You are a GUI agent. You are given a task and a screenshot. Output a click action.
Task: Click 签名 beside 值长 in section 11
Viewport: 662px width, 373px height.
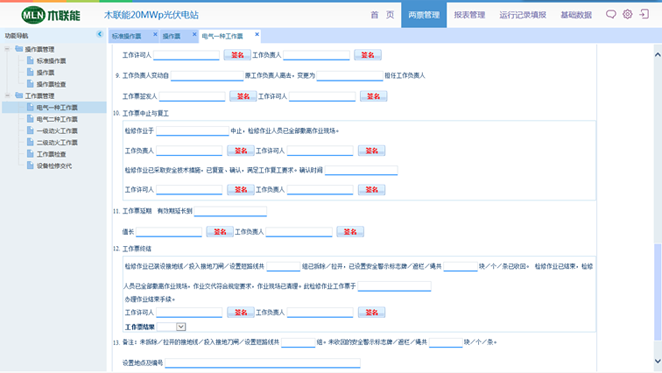(x=220, y=231)
